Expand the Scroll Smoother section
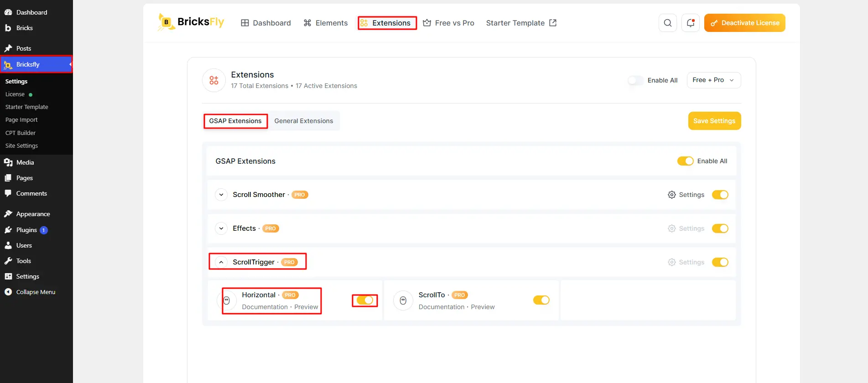The height and width of the screenshot is (383, 868). click(221, 195)
